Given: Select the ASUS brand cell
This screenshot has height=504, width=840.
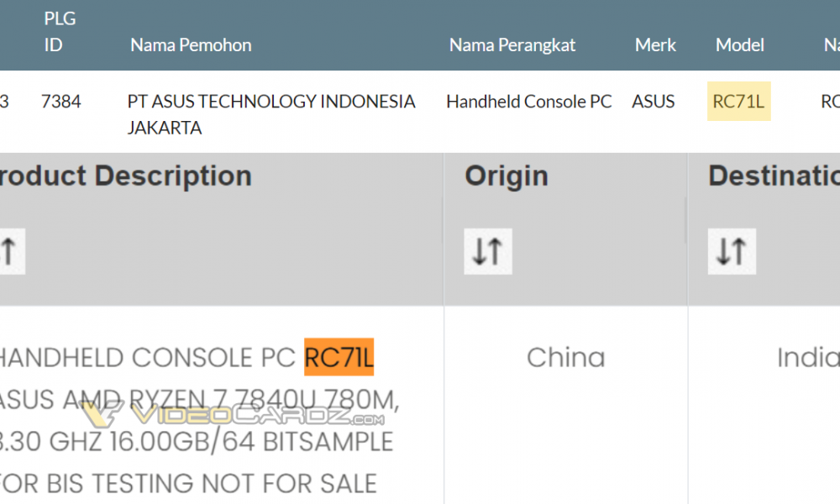Looking at the screenshot, I should (653, 102).
